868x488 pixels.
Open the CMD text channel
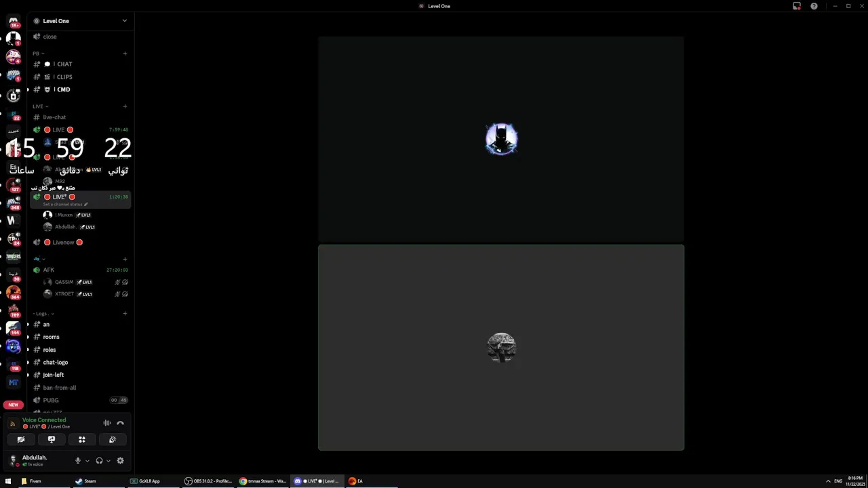pos(80,89)
